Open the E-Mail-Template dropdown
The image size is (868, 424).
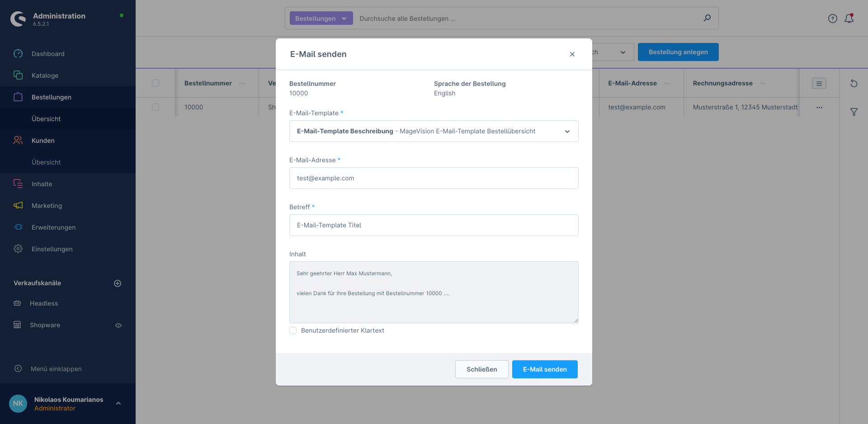434,131
